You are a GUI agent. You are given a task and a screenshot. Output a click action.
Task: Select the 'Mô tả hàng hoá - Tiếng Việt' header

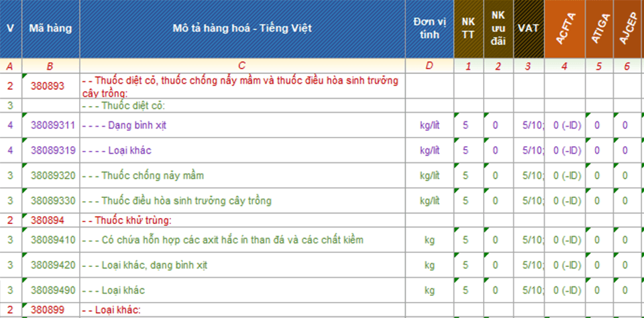click(x=242, y=29)
